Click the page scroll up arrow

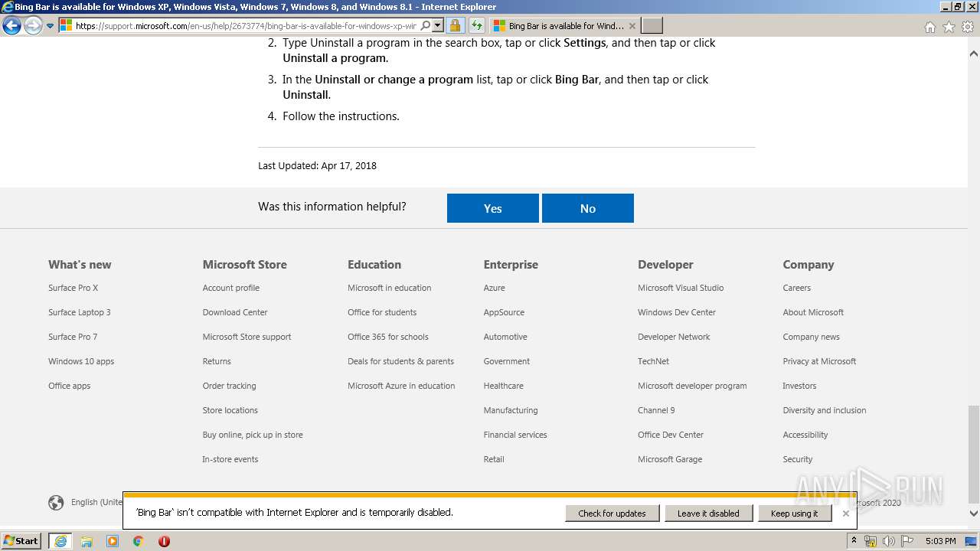click(x=974, y=54)
